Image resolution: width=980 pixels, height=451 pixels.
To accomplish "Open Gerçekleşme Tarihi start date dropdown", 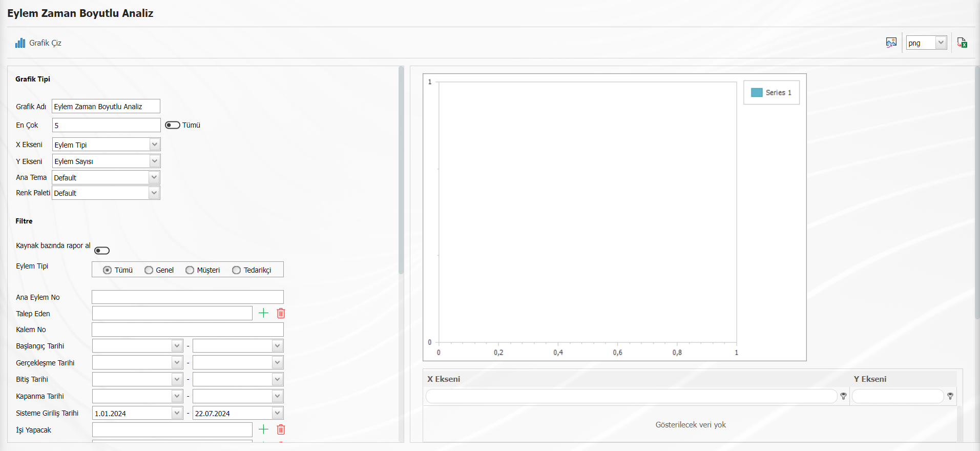I will (177, 362).
